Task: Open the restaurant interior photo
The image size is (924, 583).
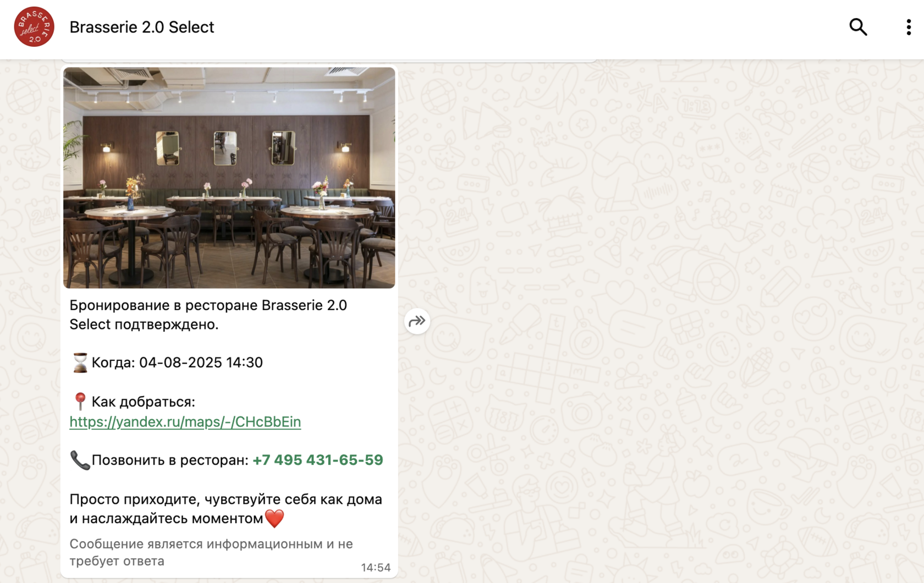Action: pyautogui.click(x=229, y=178)
